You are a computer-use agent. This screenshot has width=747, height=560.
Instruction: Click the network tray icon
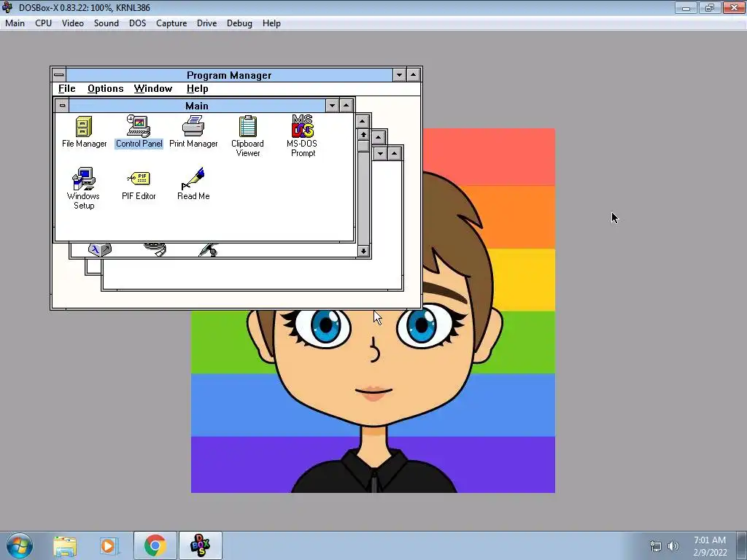tap(656, 546)
